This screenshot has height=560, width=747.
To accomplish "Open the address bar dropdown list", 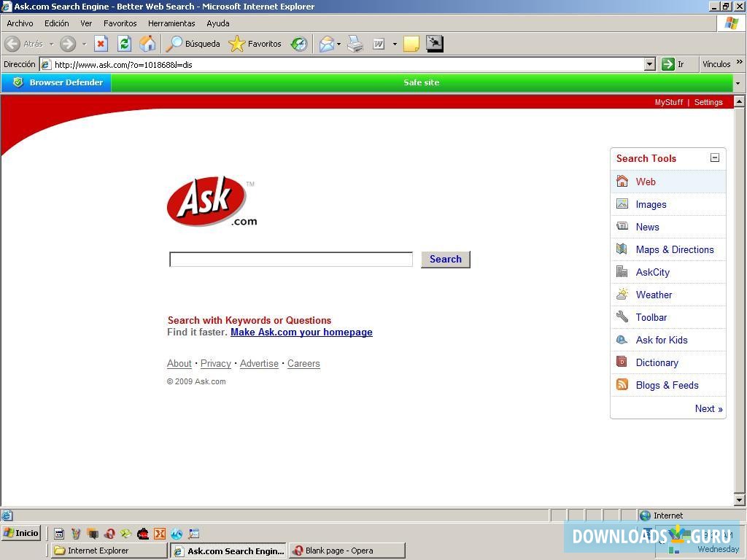I will tap(650, 64).
